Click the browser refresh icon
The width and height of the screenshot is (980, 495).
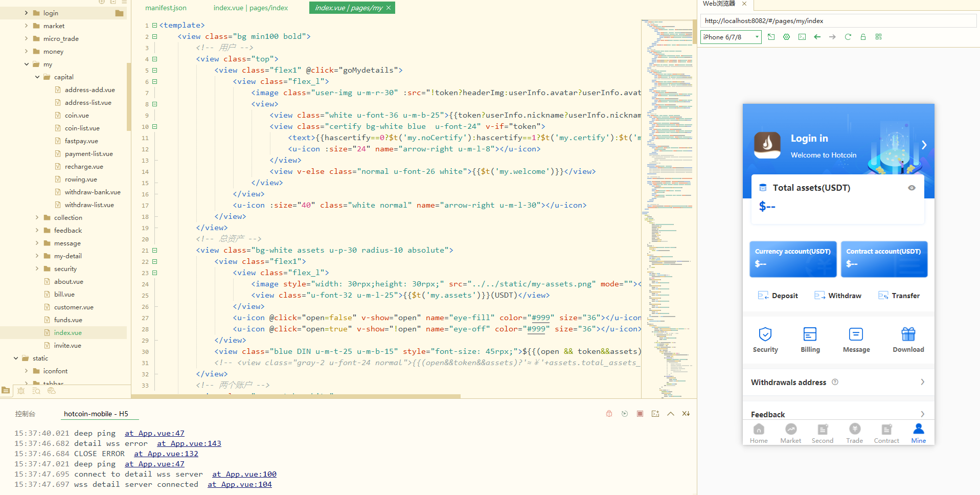click(x=848, y=37)
